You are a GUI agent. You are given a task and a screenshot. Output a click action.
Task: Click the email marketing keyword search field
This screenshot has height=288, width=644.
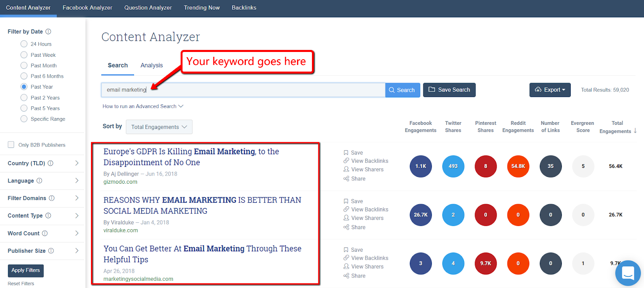243,90
